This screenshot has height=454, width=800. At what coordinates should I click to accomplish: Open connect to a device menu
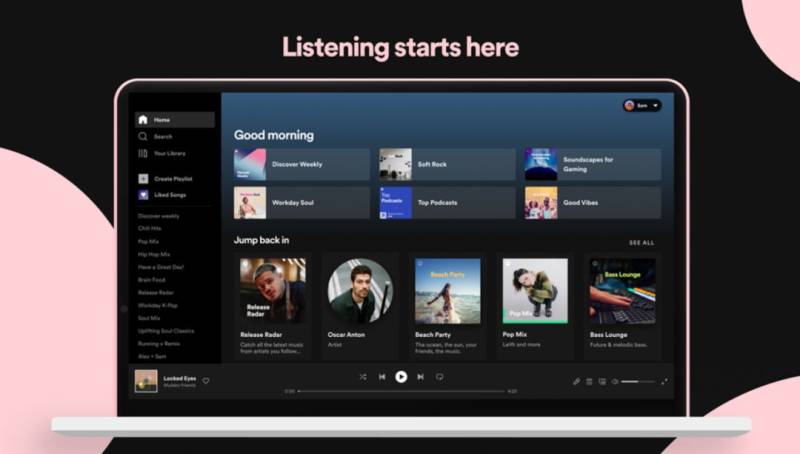click(x=602, y=381)
